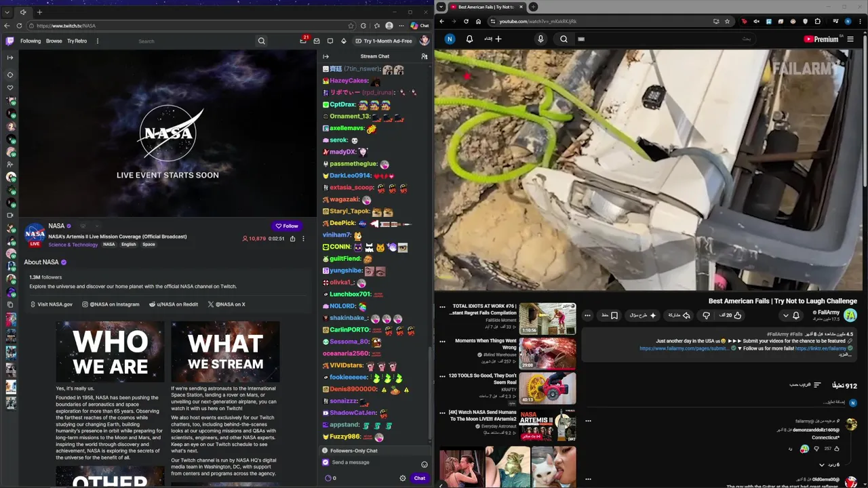The width and height of the screenshot is (868, 488).
Task: Click the Bits counter in chat footer
Action: tap(330, 479)
